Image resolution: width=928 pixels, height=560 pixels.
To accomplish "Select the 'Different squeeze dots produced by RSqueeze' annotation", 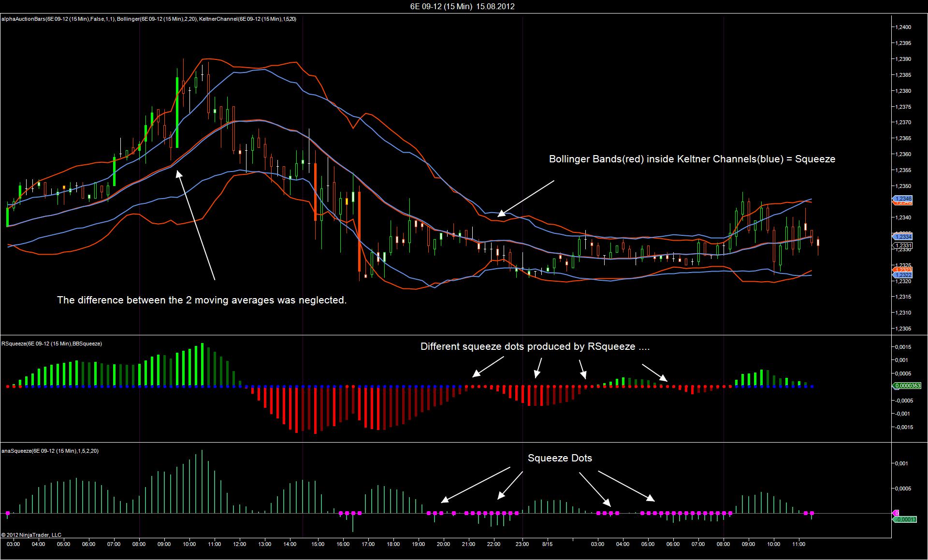I will click(x=535, y=346).
